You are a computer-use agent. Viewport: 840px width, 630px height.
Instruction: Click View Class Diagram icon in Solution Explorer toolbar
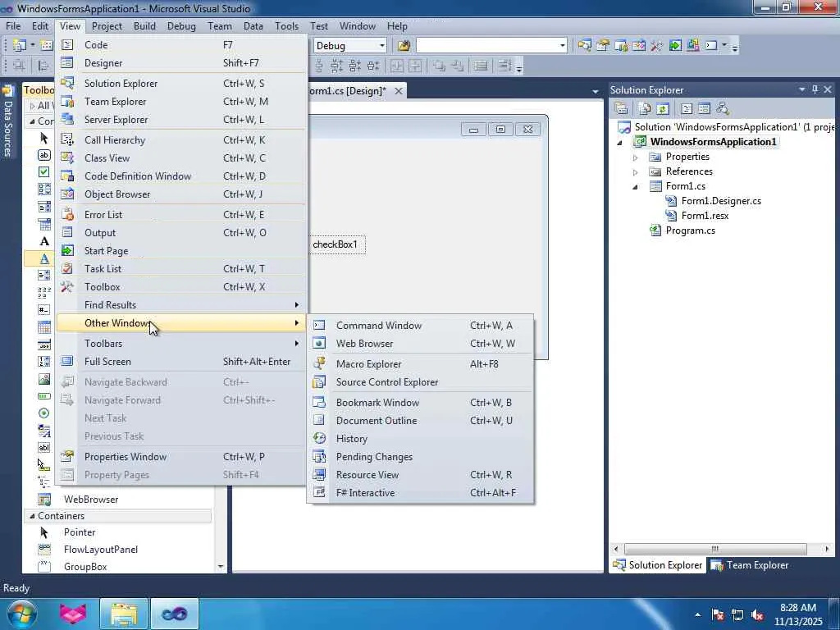coord(723,109)
